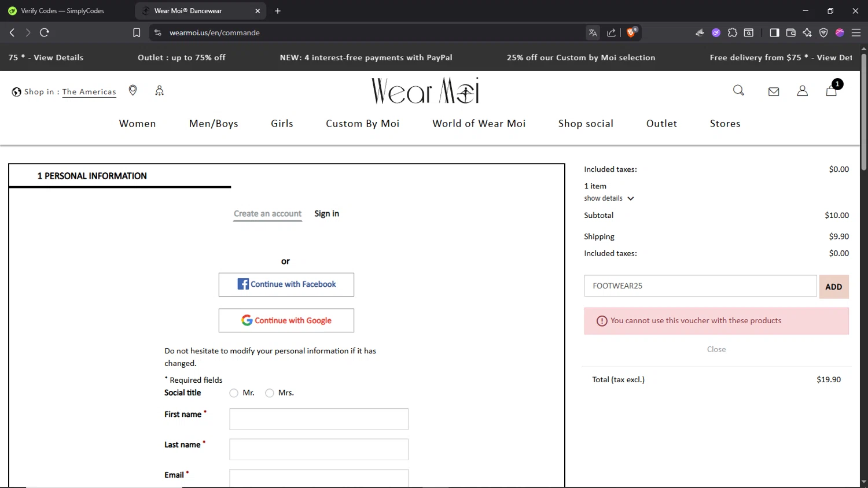Open the Custom By Moi menu

tap(363, 124)
